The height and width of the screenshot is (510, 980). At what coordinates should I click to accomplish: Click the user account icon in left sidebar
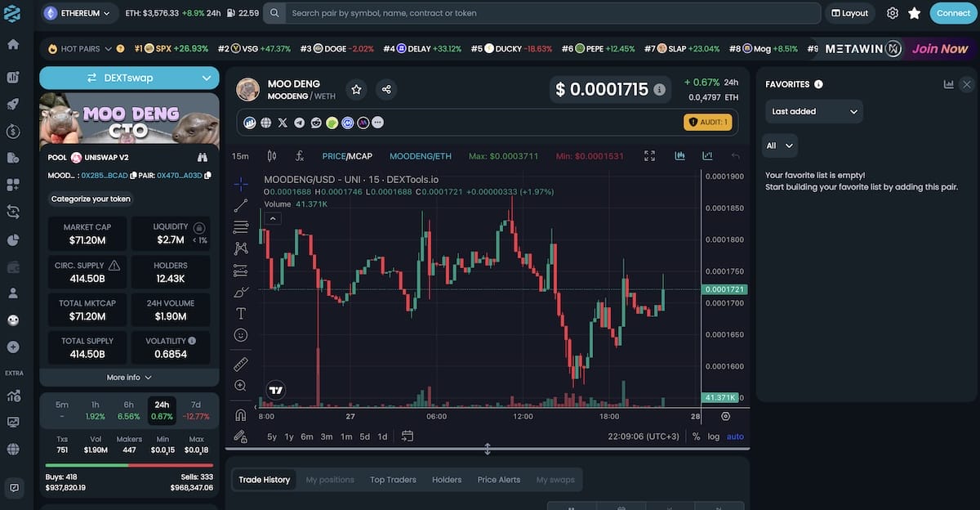coord(13,293)
